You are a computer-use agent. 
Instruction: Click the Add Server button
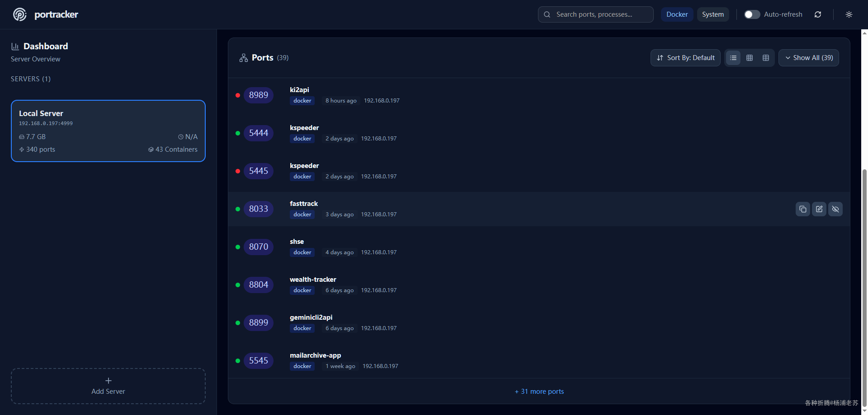(x=108, y=386)
